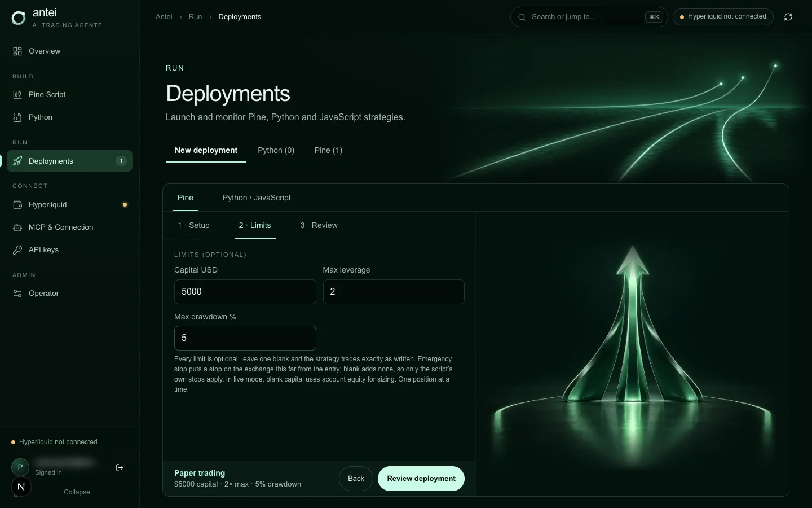The image size is (812, 508).
Task: Click the refresh icon in the top bar
Action: pyautogui.click(x=788, y=17)
